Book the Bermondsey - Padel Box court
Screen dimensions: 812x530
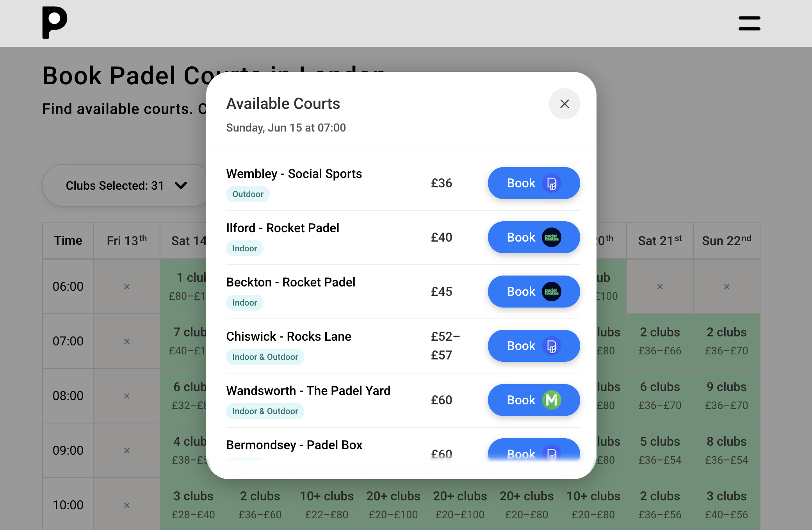pyautogui.click(x=534, y=450)
